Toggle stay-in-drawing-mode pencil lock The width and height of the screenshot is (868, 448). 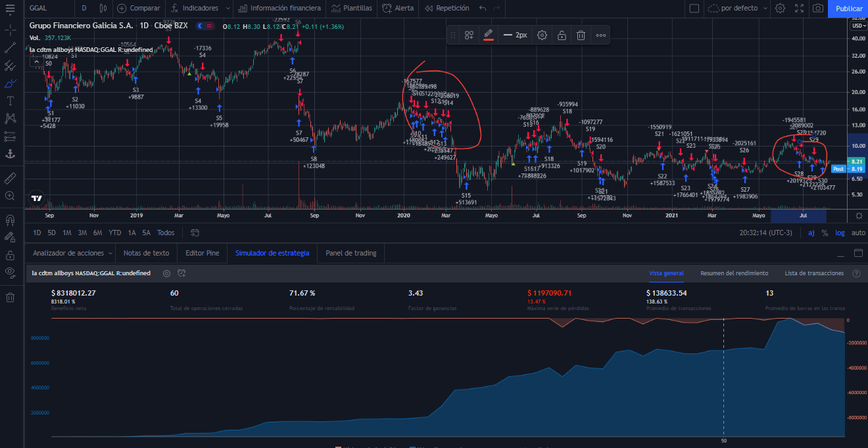pyautogui.click(x=11, y=237)
